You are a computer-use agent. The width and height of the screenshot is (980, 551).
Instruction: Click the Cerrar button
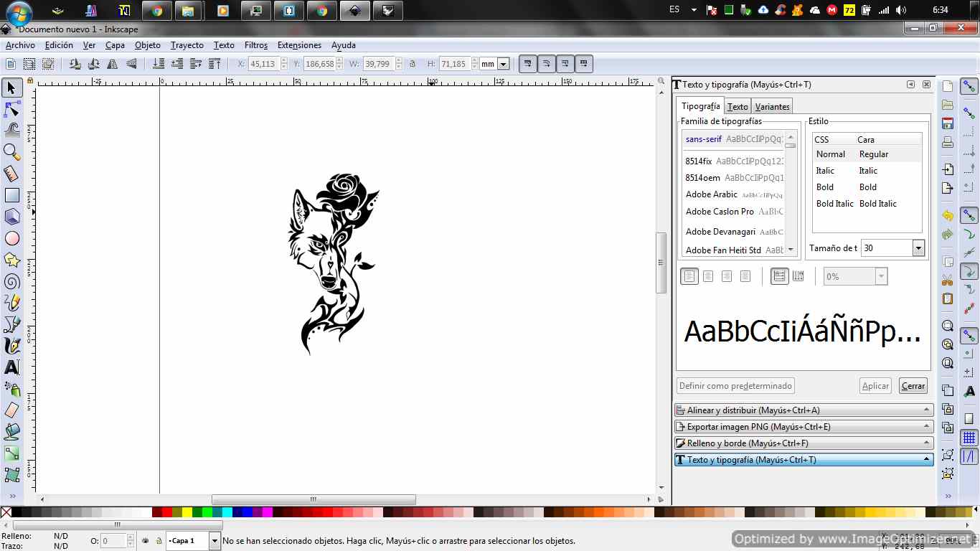pyautogui.click(x=913, y=386)
